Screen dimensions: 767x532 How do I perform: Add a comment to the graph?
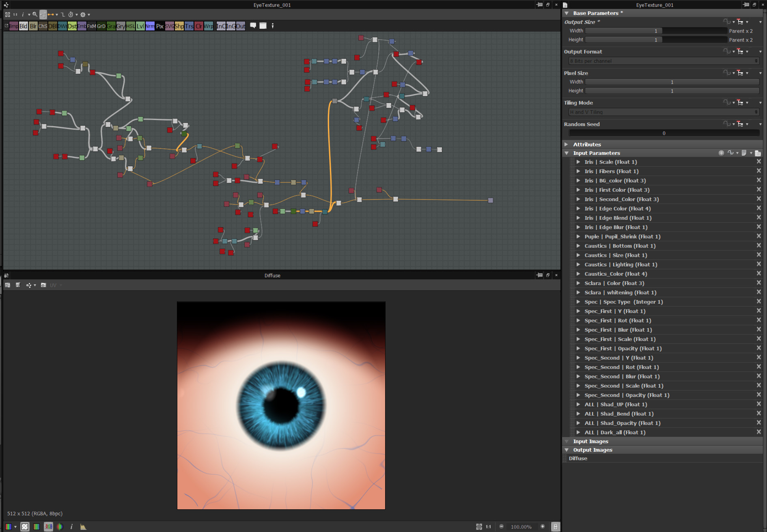coord(253,26)
